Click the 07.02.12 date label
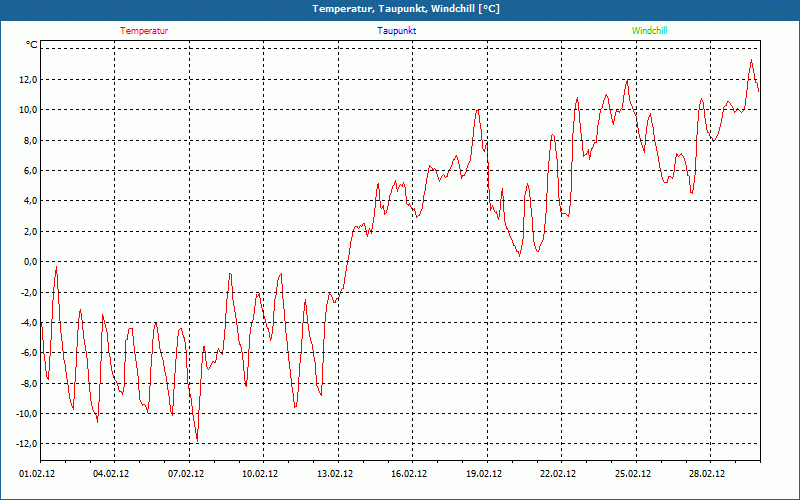800x500 pixels. 186,474
